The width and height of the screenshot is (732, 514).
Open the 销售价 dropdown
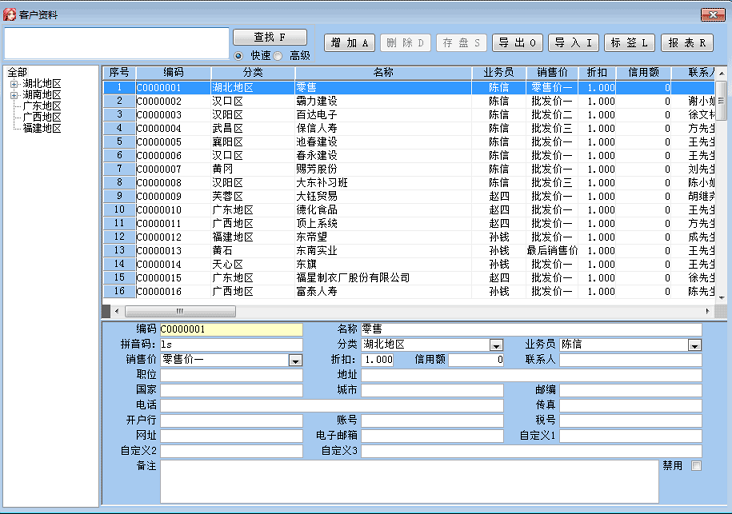[295, 360]
